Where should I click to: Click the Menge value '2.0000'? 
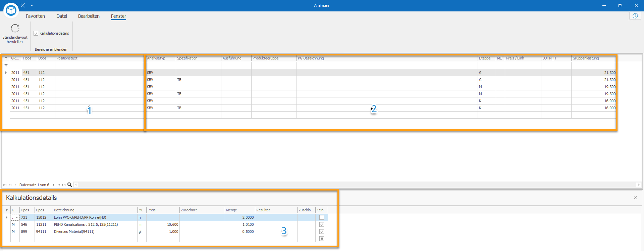point(240,217)
